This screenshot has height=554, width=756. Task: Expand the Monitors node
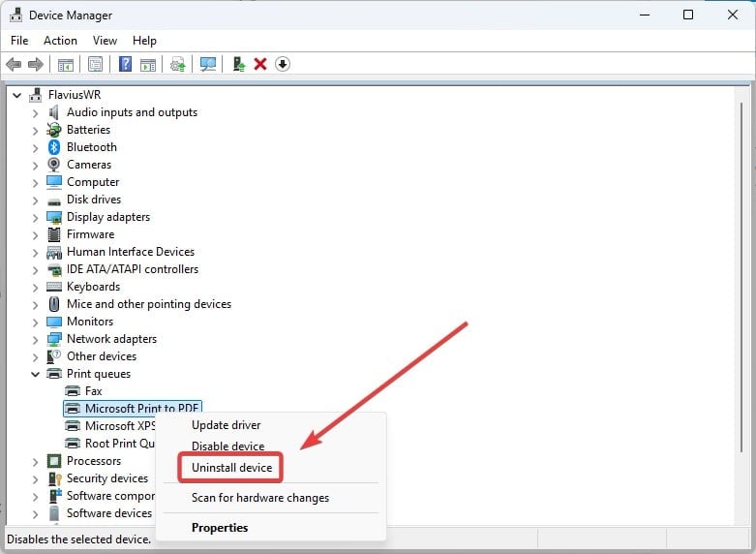[x=35, y=322]
